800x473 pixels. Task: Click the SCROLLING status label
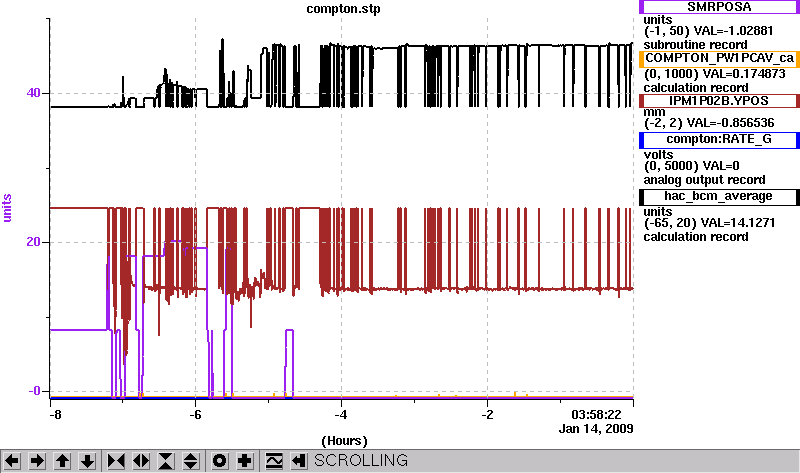click(361, 461)
